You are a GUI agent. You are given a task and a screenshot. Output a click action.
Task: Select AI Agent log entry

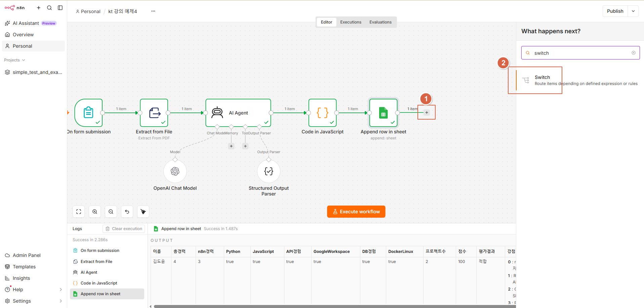pos(107,272)
